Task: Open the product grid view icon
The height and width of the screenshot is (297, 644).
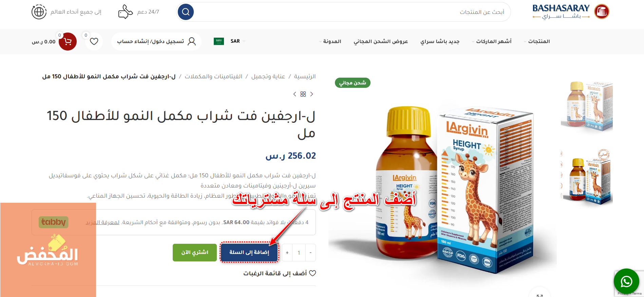Action: tap(303, 94)
